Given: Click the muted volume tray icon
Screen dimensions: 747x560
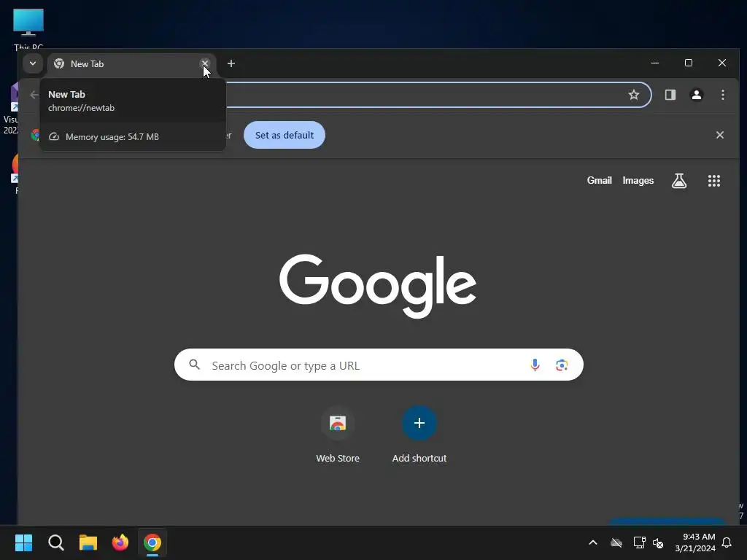Looking at the screenshot, I should tap(659, 542).
